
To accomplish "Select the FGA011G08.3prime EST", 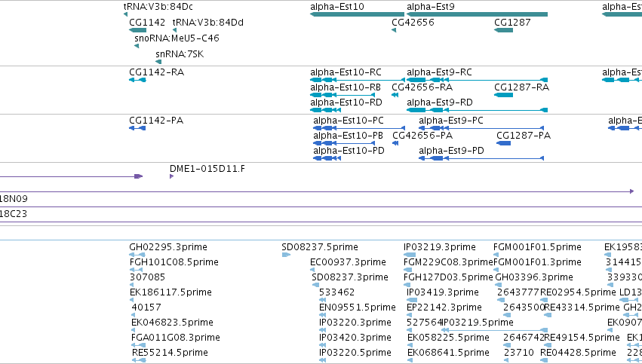I will click(x=175, y=338).
